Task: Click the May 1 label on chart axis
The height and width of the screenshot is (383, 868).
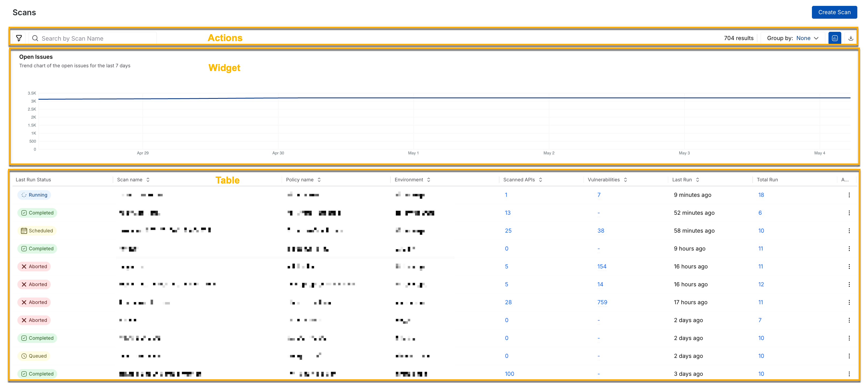Action: [x=413, y=153]
